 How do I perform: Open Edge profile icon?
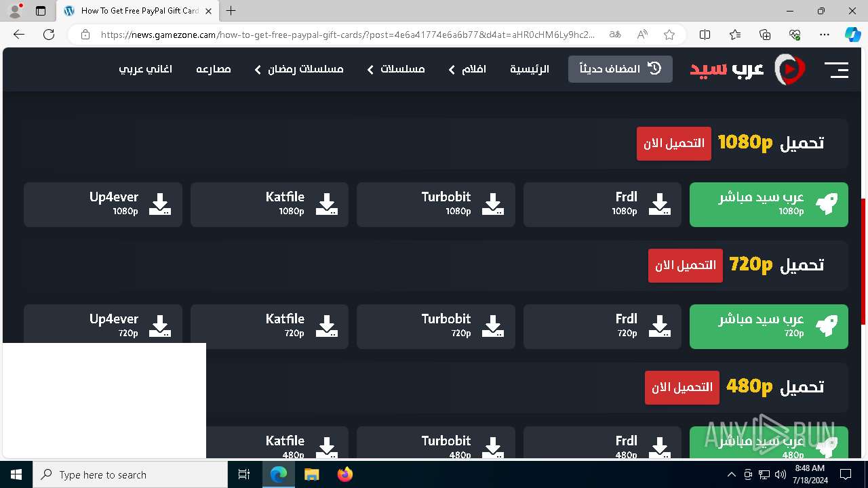pyautogui.click(x=15, y=11)
